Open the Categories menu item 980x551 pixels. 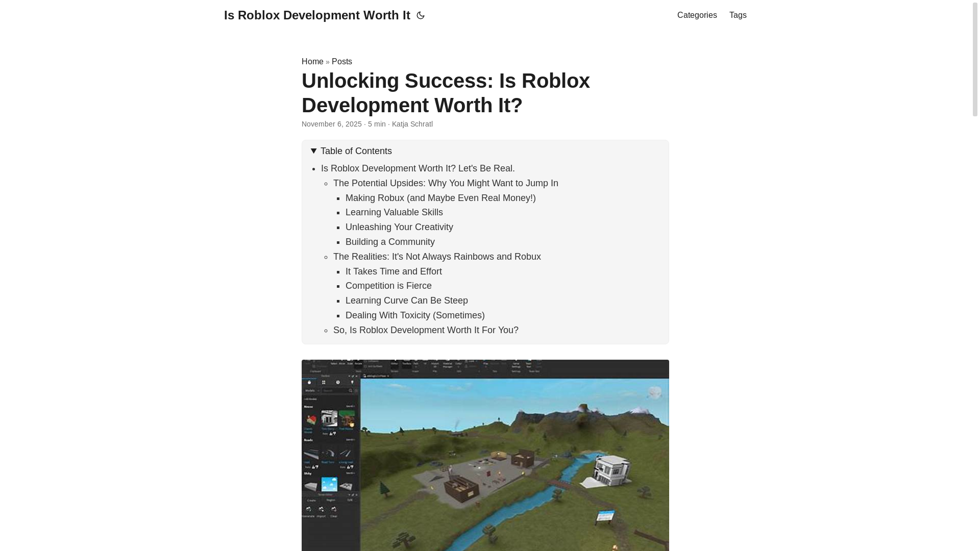[697, 15]
